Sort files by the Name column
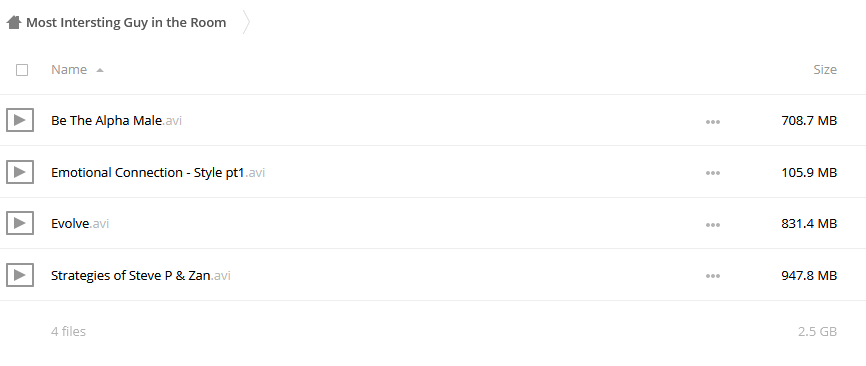The image size is (866, 366). [x=69, y=70]
